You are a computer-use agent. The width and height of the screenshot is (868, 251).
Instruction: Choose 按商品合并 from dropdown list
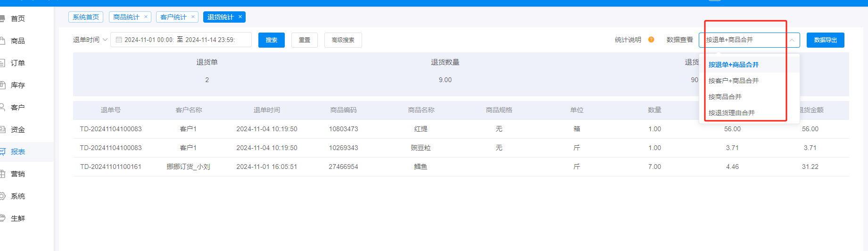click(725, 97)
